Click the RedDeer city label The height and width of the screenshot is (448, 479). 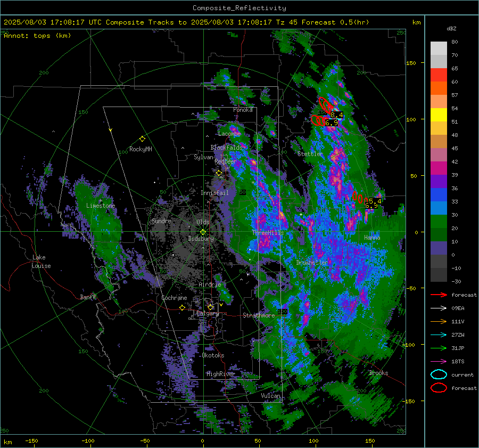226,161
